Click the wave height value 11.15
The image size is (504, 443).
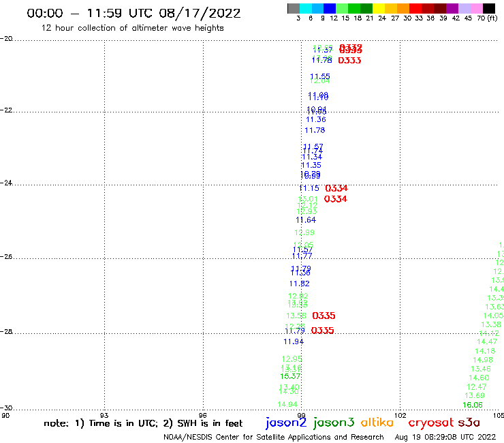tap(309, 188)
